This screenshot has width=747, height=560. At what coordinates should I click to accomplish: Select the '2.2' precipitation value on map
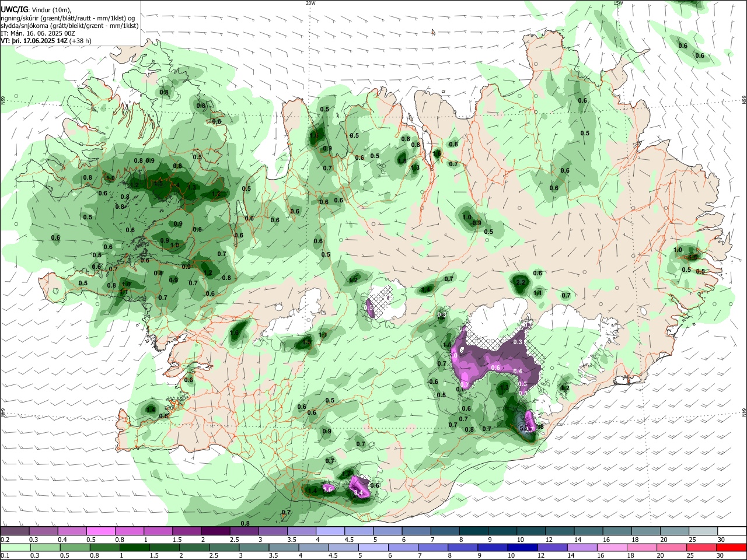521,282
